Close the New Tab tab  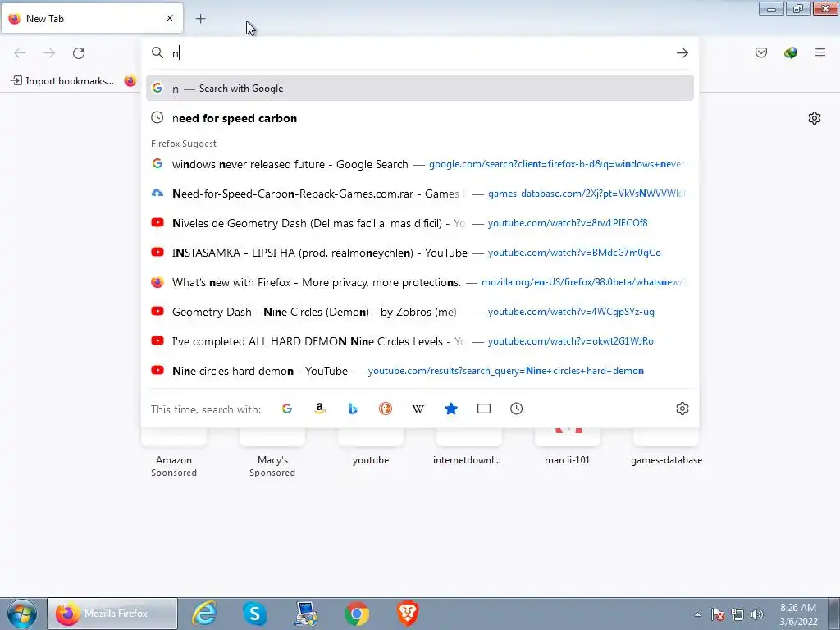coord(170,18)
